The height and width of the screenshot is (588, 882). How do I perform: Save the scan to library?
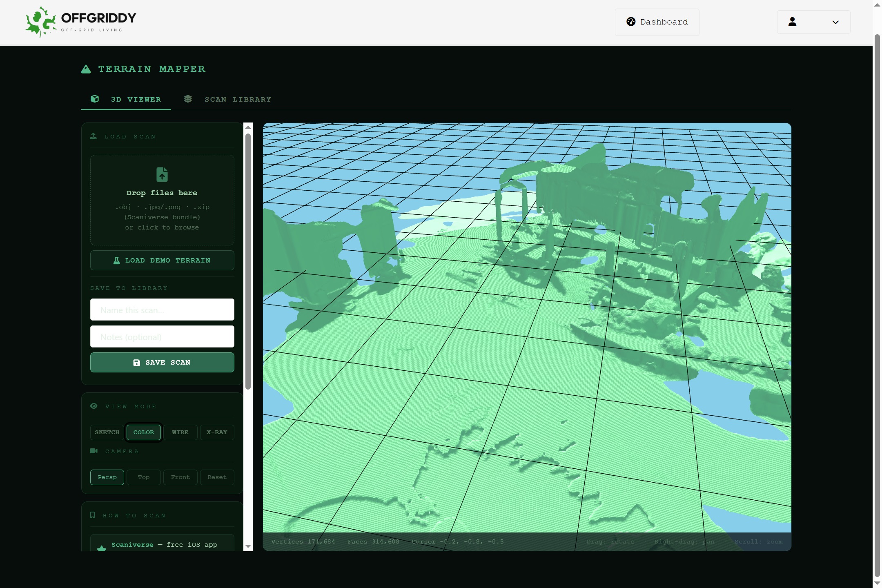point(162,362)
